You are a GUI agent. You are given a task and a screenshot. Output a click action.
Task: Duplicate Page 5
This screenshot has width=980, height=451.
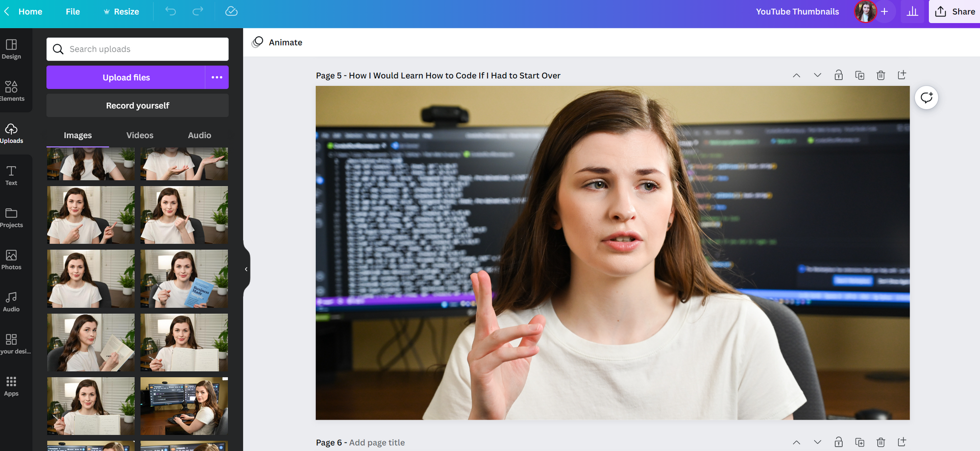click(x=860, y=75)
